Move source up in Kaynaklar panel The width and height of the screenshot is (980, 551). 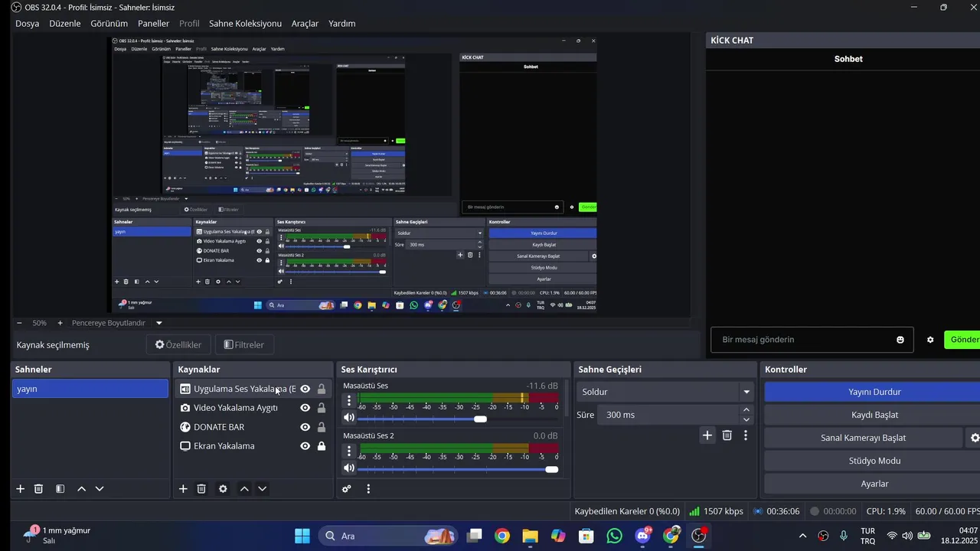point(244,489)
